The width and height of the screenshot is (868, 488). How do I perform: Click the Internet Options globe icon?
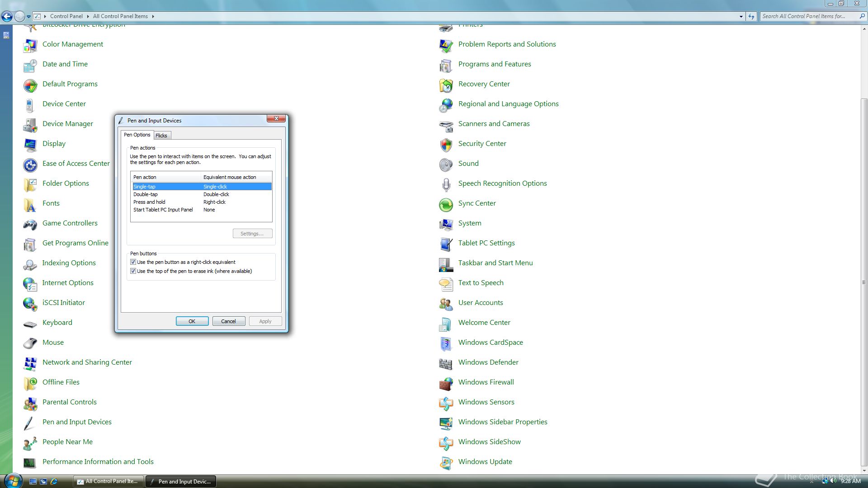coord(30,283)
